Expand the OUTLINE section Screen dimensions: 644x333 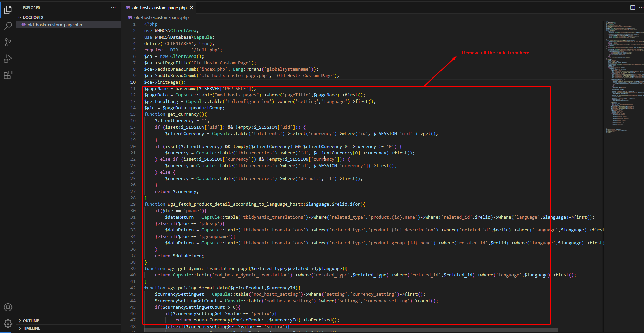tap(30, 321)
